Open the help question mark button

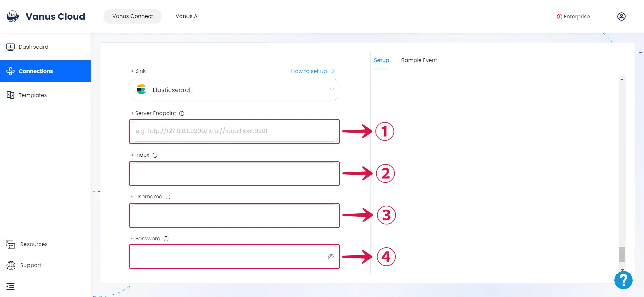[624, 280]
